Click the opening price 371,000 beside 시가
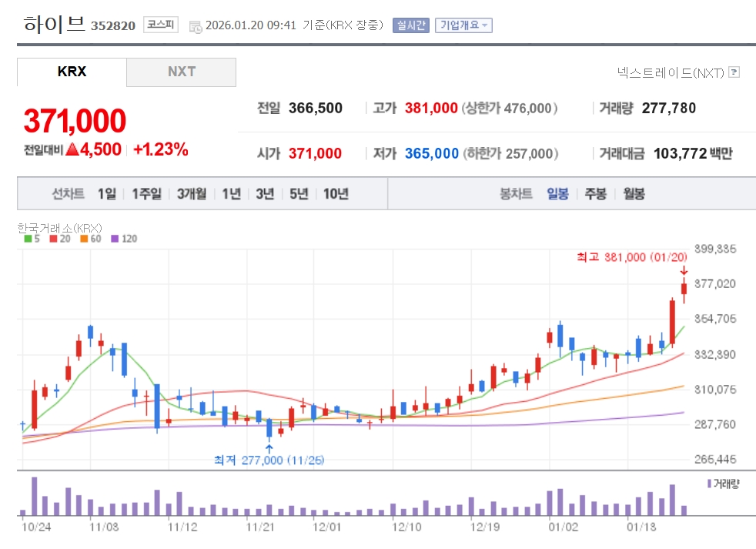Image resolution: width=756 pixels, height=549 pixels. pos(316,153)
